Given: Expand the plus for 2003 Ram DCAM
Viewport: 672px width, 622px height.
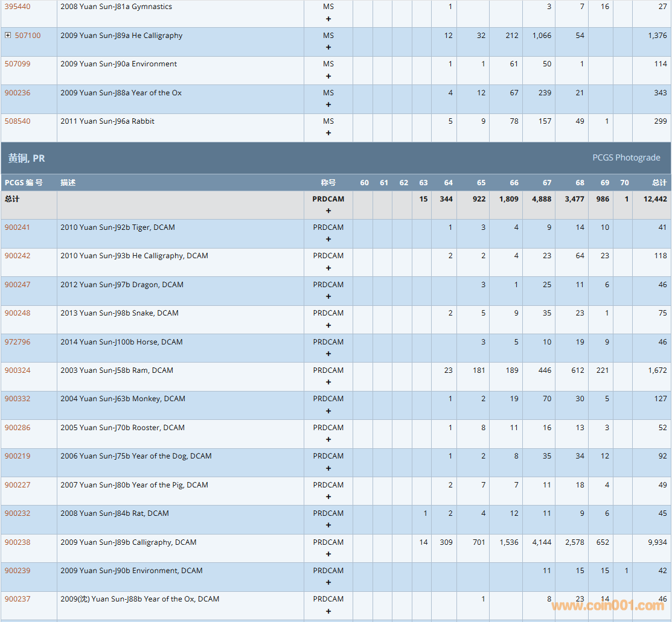Looking at the screenshot, I should (x=328, y=382).
